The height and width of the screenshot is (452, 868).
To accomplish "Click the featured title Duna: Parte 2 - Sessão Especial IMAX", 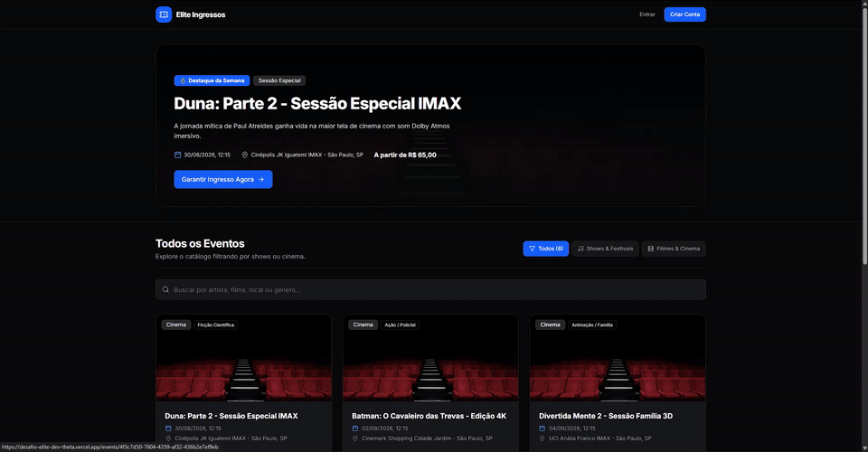I will coord(317,103).
